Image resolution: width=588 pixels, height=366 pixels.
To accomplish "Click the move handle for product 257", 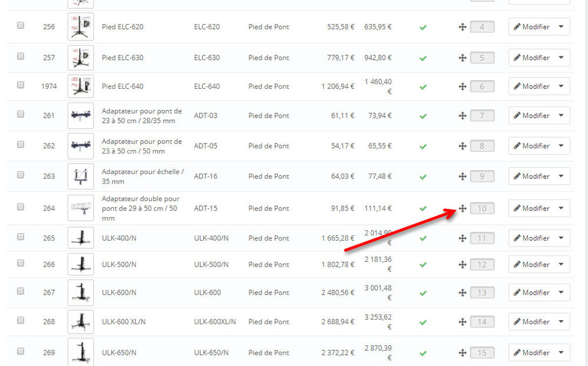I will [462, 58].
